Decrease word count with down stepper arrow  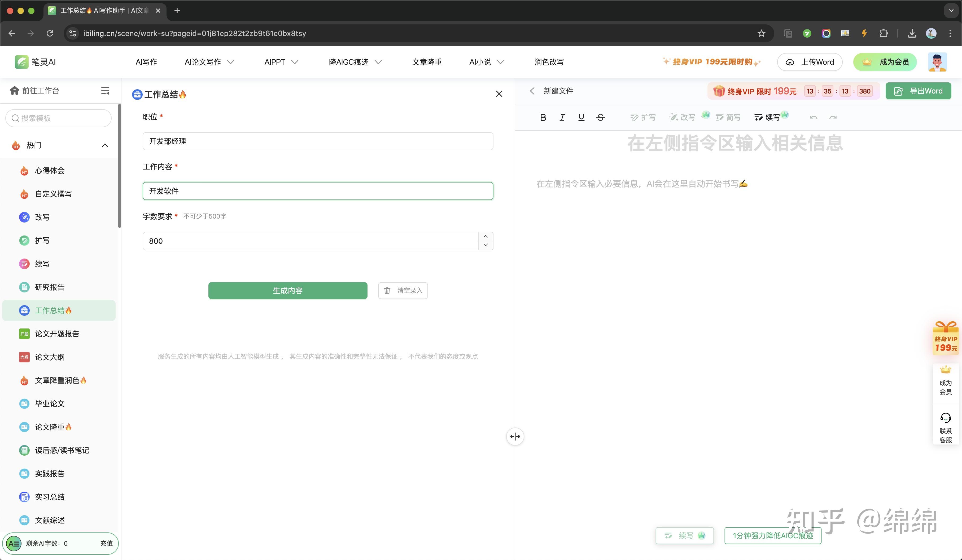click(x=486, y=245)
